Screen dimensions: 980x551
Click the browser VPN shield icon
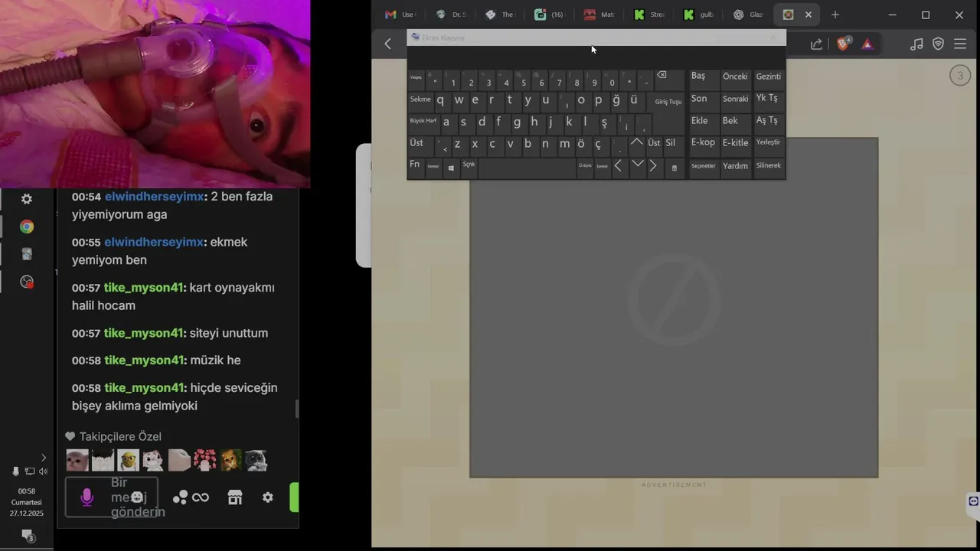pos(938,44)
